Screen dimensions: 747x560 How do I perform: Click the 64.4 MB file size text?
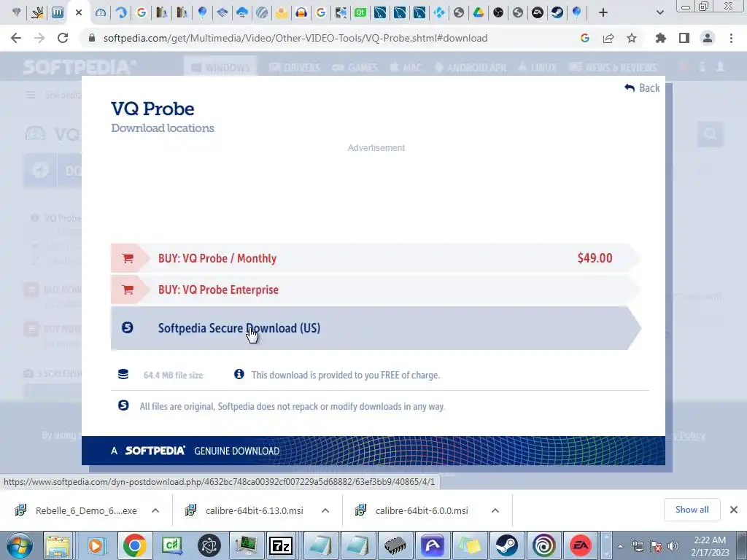click(x=173, y=376)
